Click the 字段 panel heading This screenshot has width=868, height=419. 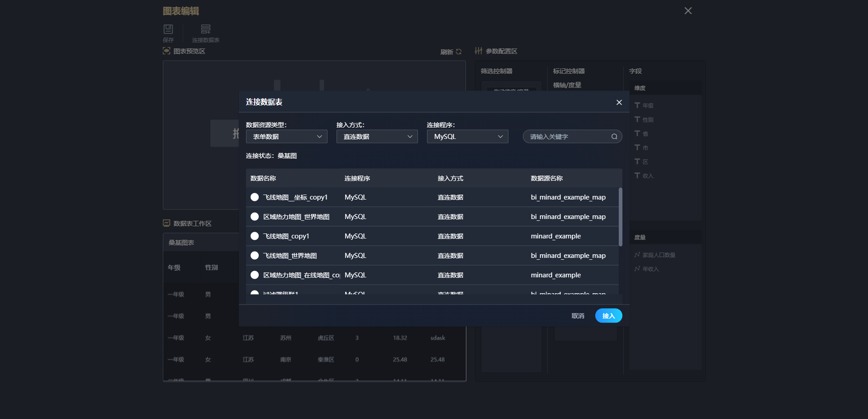[x=636, y=71]
